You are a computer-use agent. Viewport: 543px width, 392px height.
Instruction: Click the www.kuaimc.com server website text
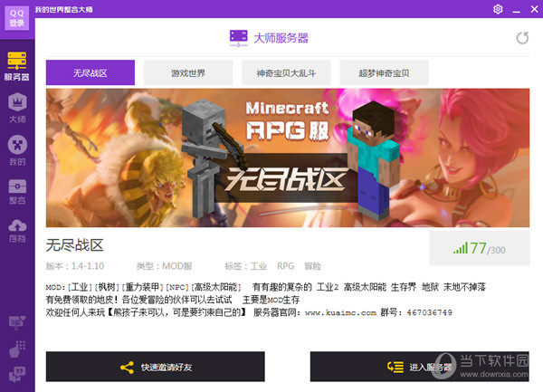coord(340,312)
